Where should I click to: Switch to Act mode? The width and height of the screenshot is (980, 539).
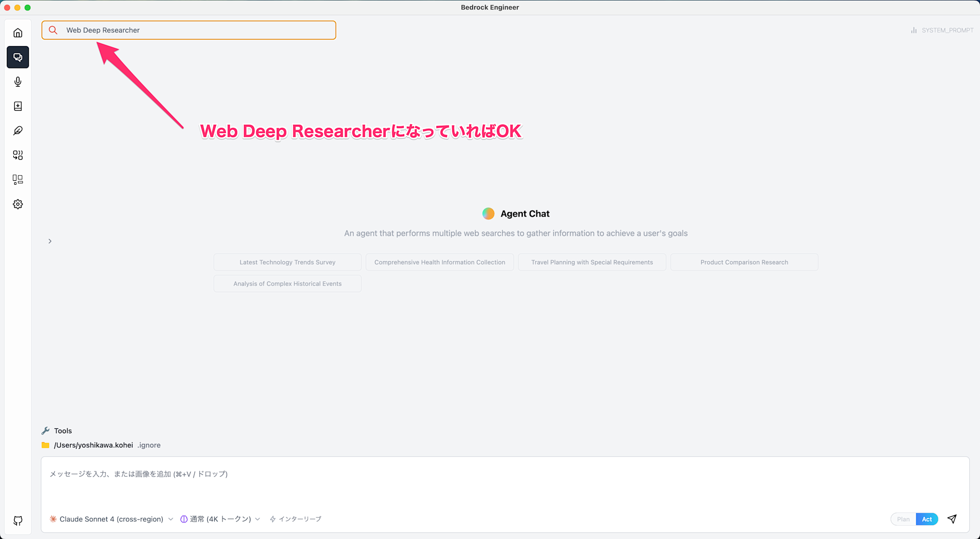click(927, 519)
